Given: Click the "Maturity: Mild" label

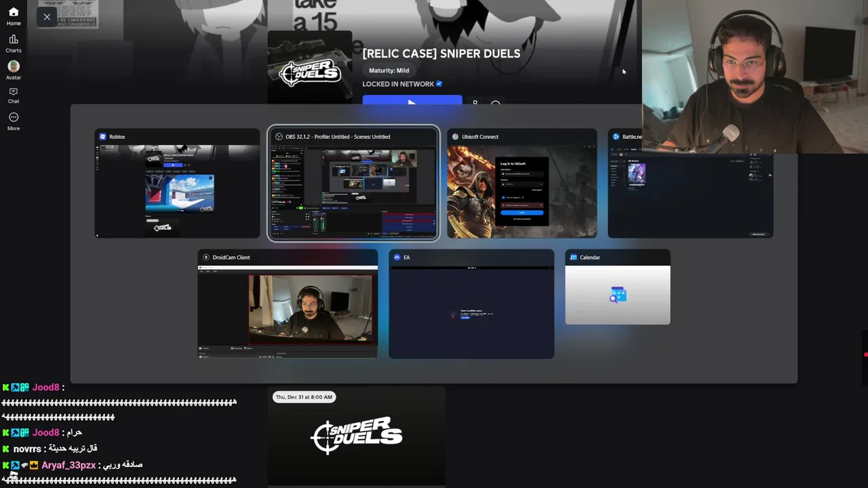Looking at the screenshot, I should coord(389,70).
